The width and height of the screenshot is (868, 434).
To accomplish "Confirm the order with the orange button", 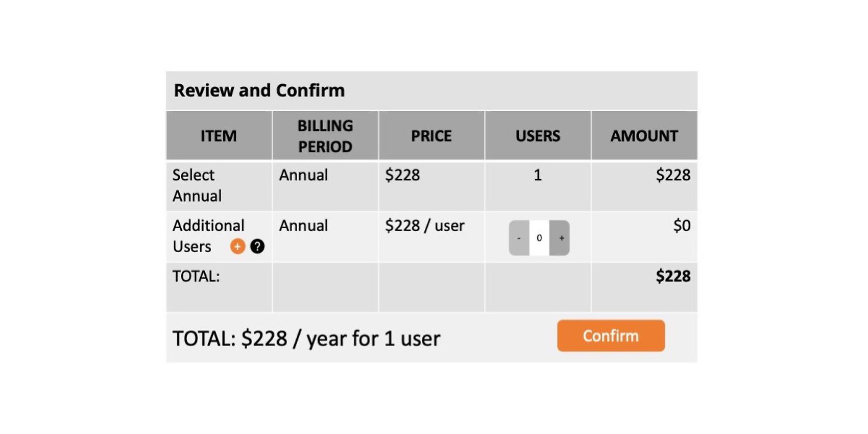I will pos(611,336).
